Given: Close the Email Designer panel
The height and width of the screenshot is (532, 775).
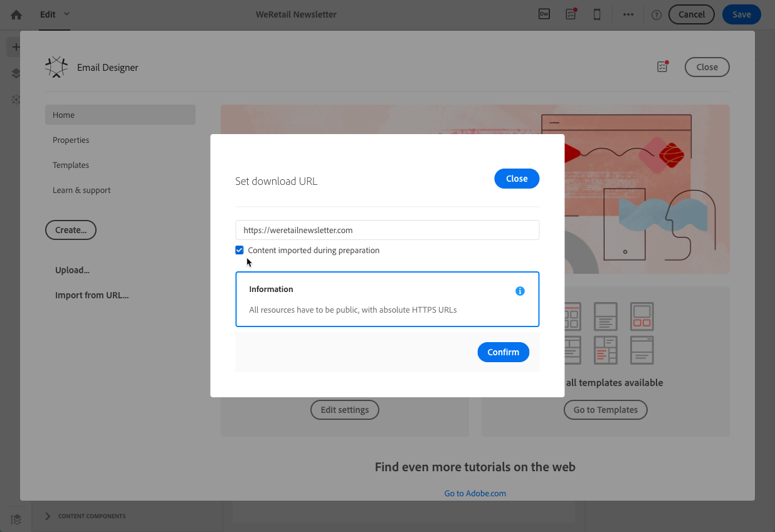Looking at the screenshot, I should tap(707, 67).
